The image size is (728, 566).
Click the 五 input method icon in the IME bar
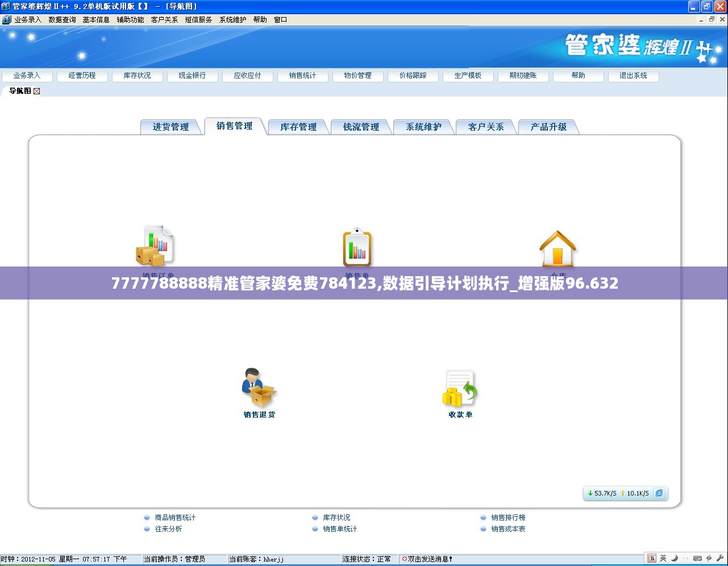click(x=652, y=559)
